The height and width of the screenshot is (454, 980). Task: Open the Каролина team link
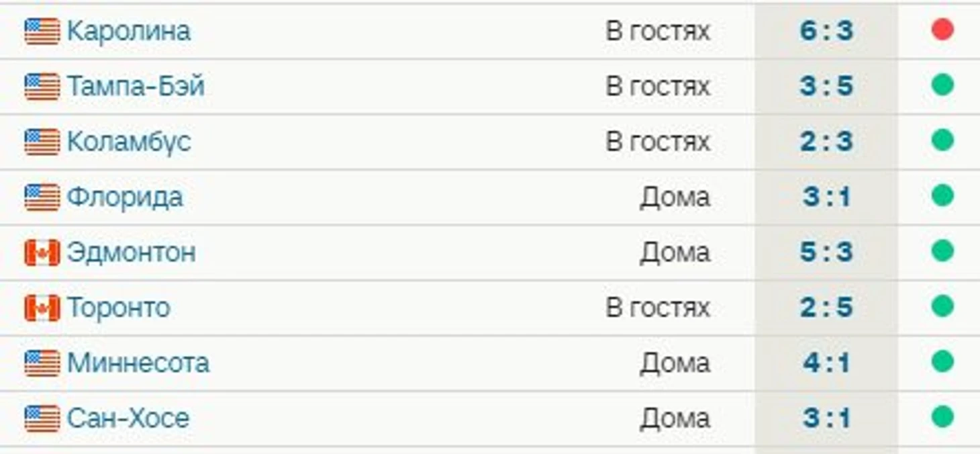click(x=128, y=32)
